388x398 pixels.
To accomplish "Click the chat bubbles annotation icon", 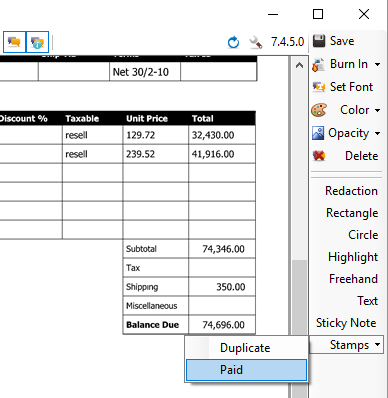I will pos(14,42).
